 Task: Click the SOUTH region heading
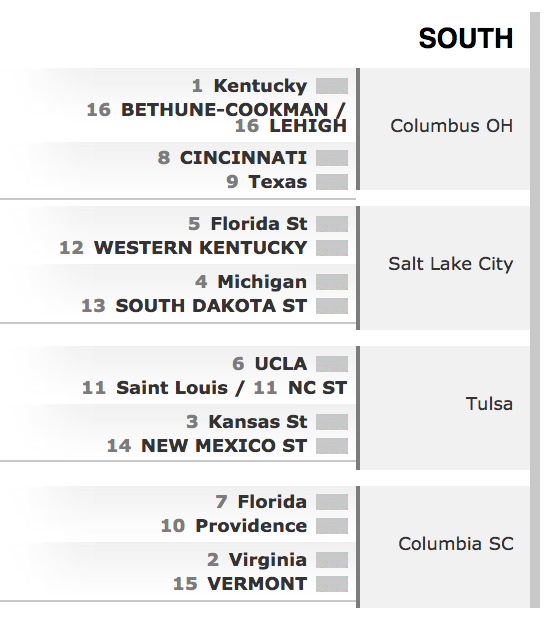click(466, 38)
